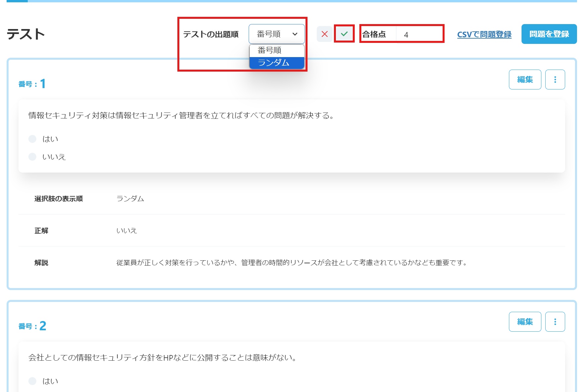Click the 正解 value いいえ
Viewport: 579px width, 392px height.
127,231
